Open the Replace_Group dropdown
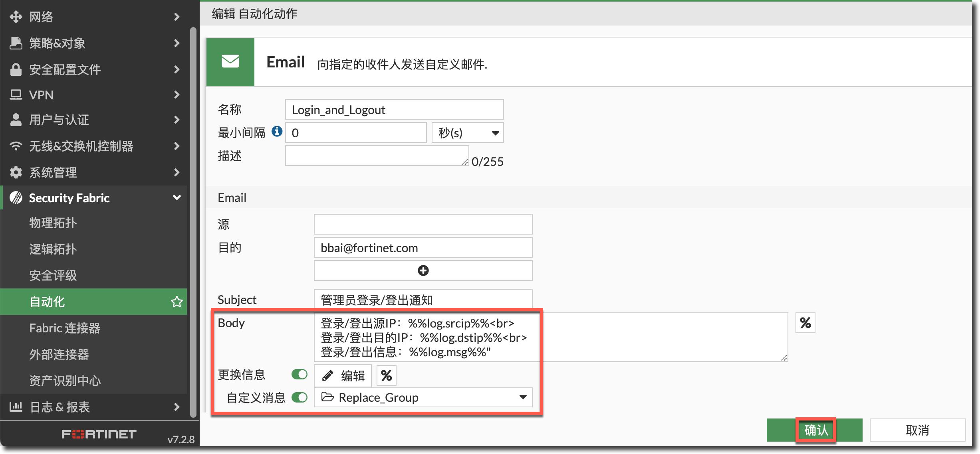The image size is (980, 454). tap(423, 397)
